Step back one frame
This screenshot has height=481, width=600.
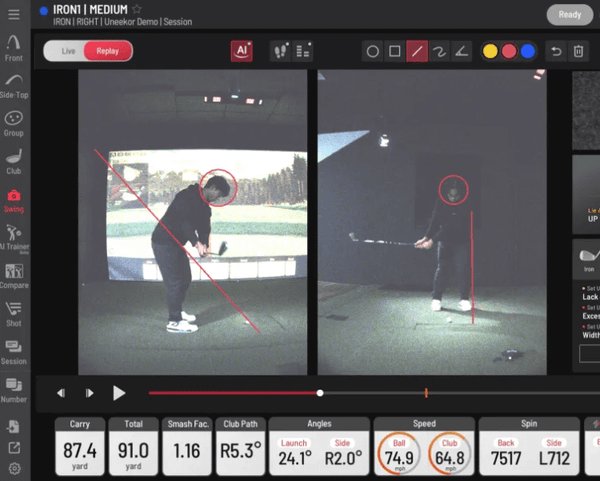click(x=62, y=393)
